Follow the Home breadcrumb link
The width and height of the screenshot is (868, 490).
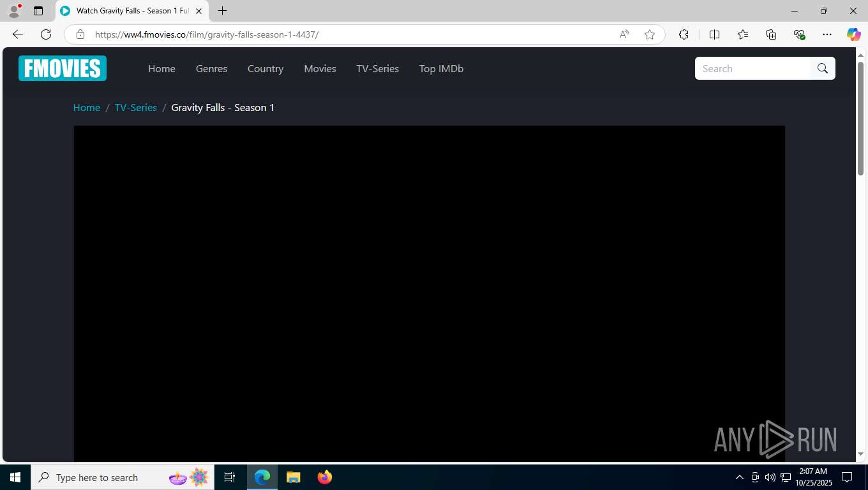point(86,107)
